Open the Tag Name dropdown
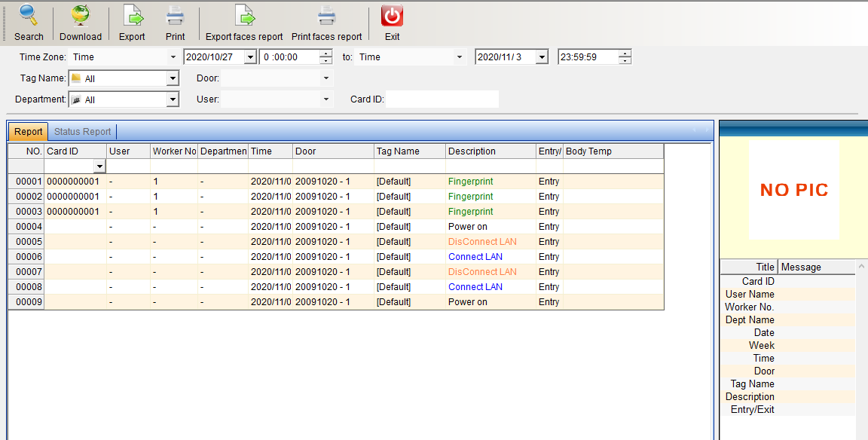 173,78
